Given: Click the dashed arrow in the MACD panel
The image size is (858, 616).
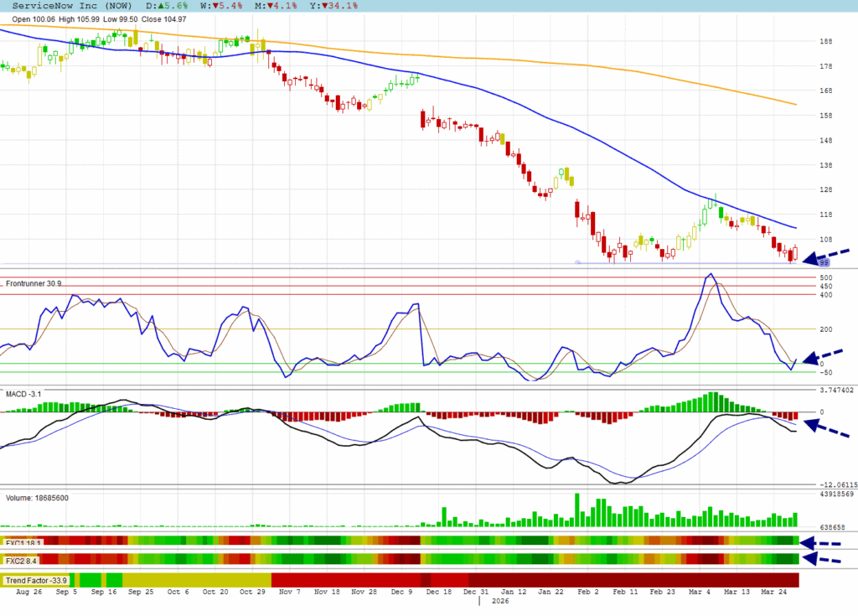Looking at the screenshot, I should point(824,427).
